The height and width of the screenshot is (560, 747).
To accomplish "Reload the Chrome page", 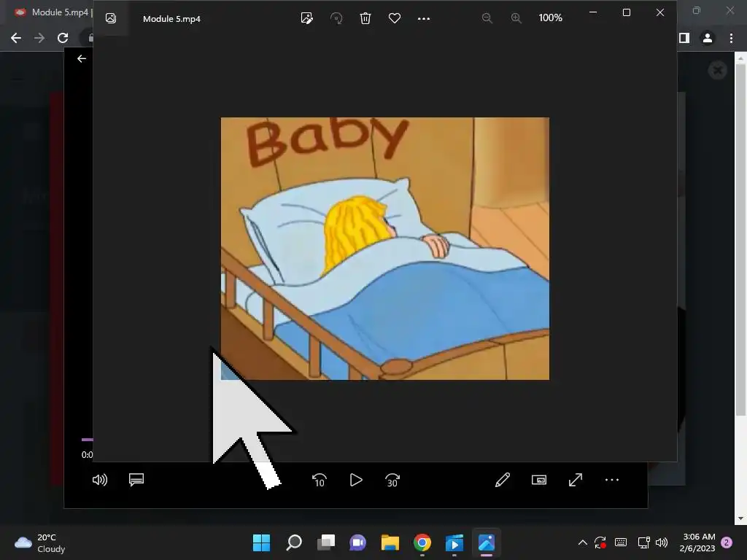I will (63, 38).
